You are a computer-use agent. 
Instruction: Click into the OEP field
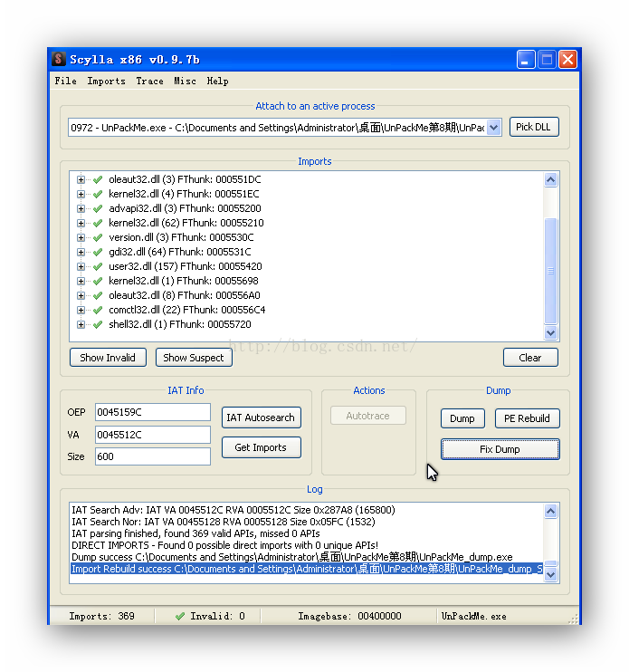[152, 412]
